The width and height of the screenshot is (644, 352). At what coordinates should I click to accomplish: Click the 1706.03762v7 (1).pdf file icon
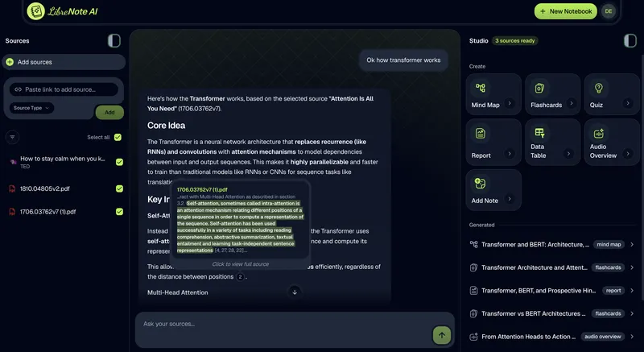pos(12,212)
